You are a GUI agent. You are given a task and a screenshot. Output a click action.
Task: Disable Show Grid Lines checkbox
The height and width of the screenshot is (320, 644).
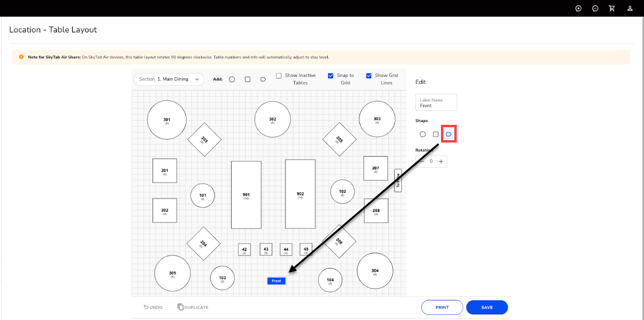point(369,76)
